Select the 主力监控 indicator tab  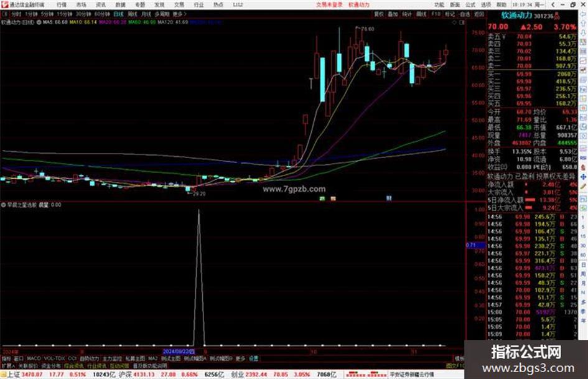click(112, 358)
